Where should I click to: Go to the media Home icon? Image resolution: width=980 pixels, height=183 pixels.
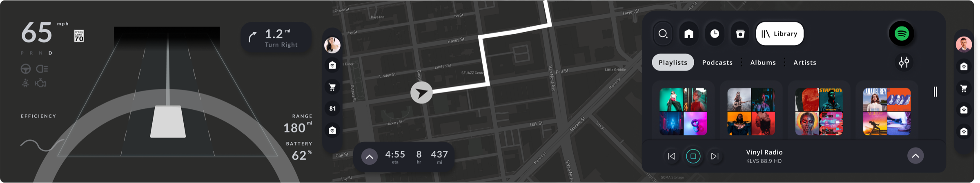click(x=689, y=34)
